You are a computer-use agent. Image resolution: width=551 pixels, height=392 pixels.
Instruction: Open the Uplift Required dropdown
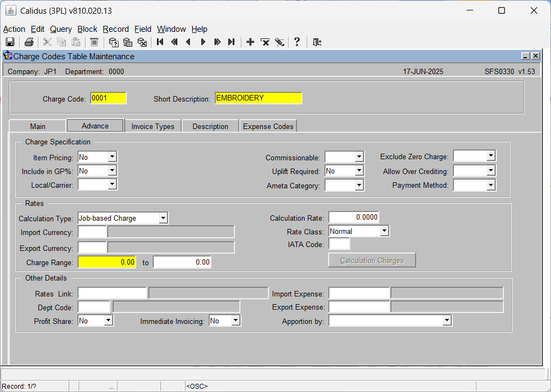tap(359, 171)
